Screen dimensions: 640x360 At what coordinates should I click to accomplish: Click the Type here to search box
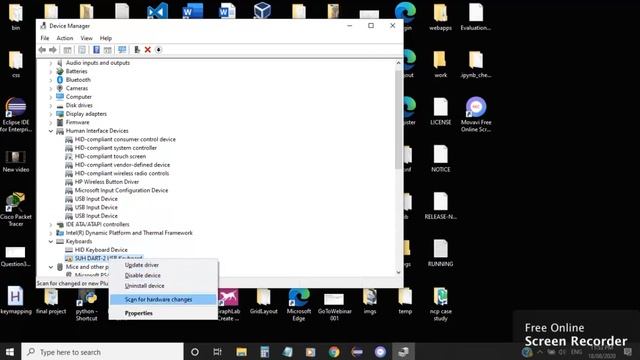[x=102, y=352]
